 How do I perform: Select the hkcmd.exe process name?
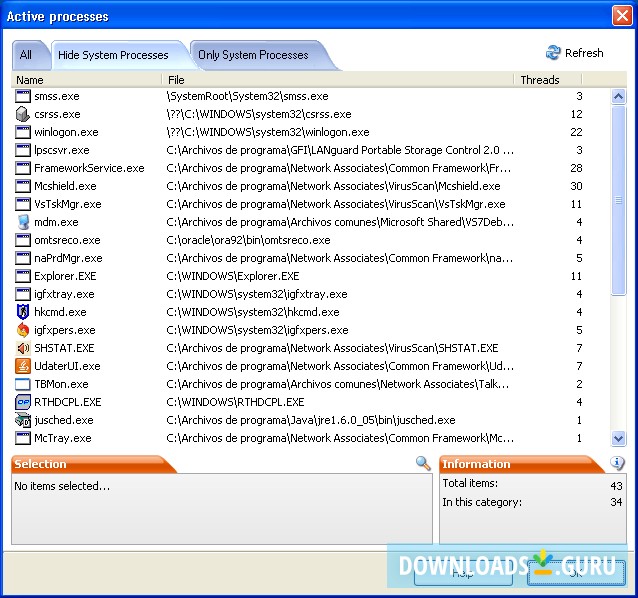60,312
